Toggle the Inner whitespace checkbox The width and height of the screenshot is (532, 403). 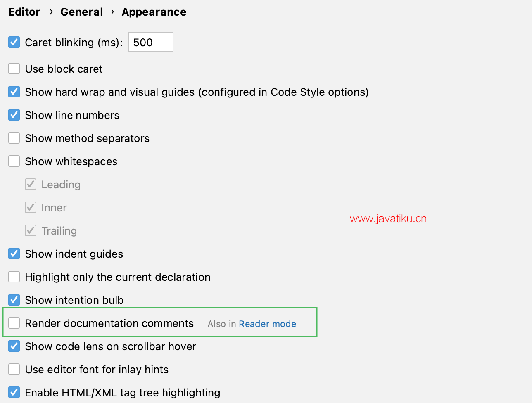[31, 207]
